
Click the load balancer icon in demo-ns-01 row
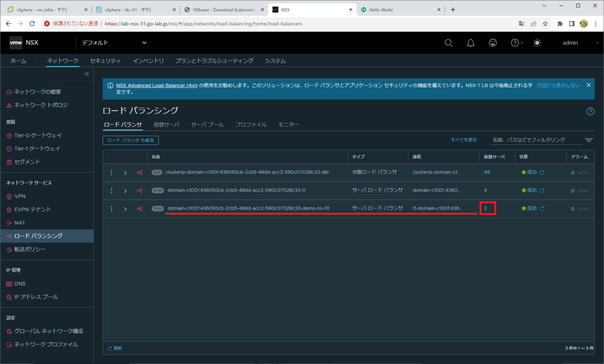139,208
